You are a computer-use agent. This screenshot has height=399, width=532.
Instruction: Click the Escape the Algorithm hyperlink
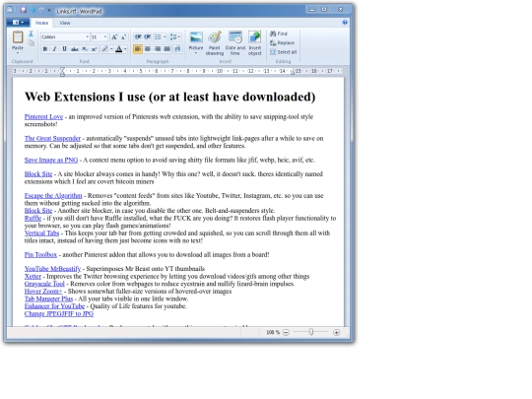[x=53, y=196]
